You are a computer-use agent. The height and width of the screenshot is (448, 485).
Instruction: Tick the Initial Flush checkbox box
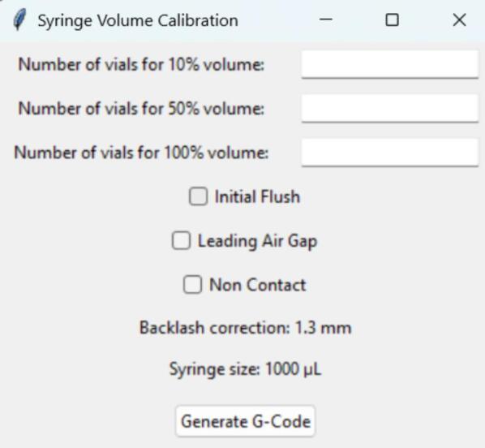click(x=198, y=196)
